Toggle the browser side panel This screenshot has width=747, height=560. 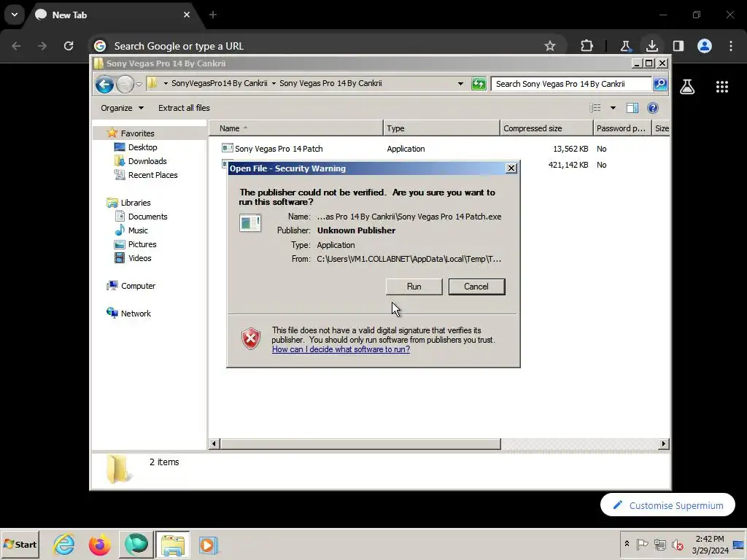(678, 46)
